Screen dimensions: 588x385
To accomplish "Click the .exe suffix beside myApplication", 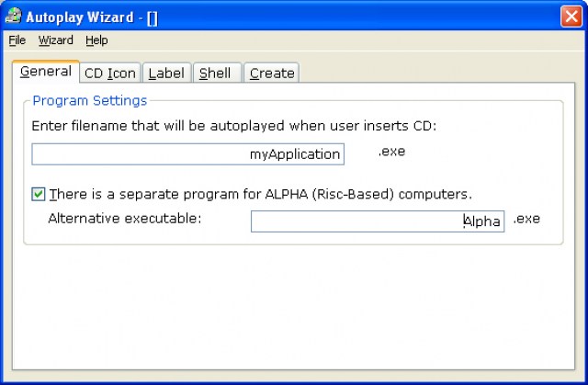I will coord(391,152).
